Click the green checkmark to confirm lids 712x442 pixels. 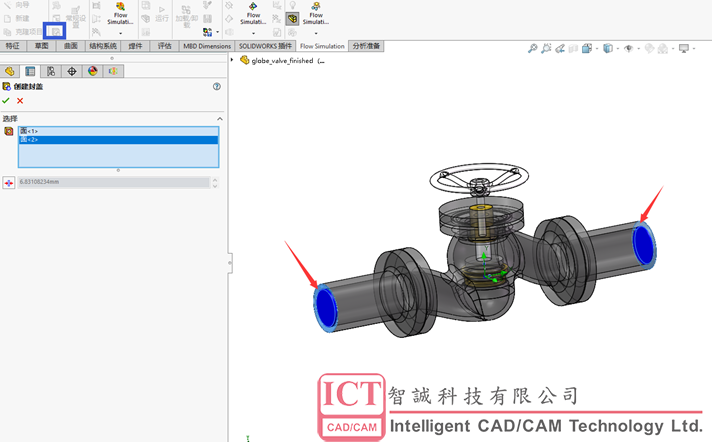coord(6,101)
